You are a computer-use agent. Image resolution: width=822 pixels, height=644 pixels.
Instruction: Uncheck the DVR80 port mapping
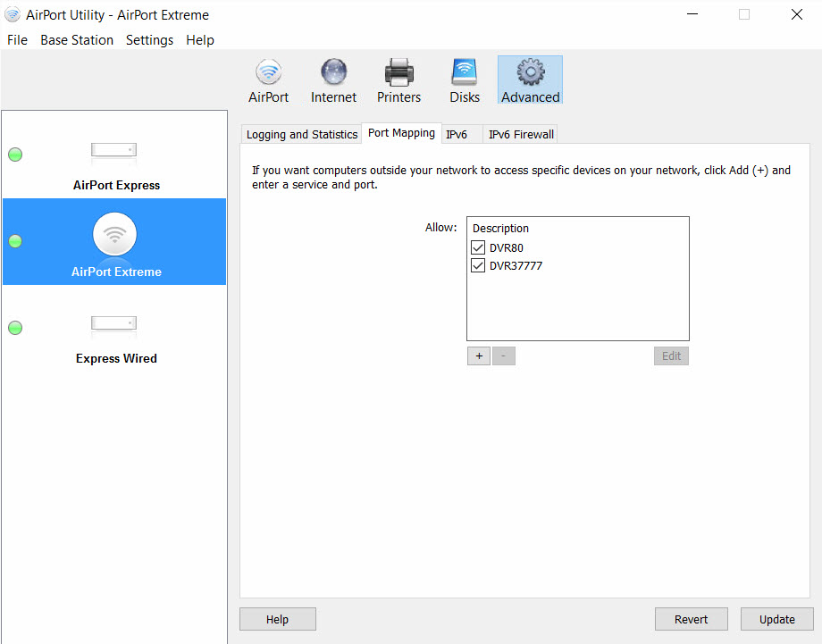[478, 247]
